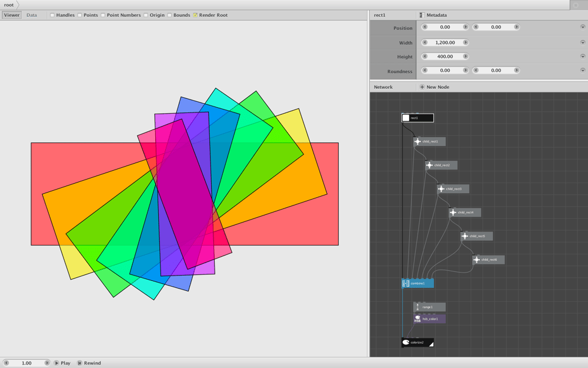Click the range1 node icon
The width and height of the screenshot is (588, 368).
pyautogui.click(x=417, y=307)
